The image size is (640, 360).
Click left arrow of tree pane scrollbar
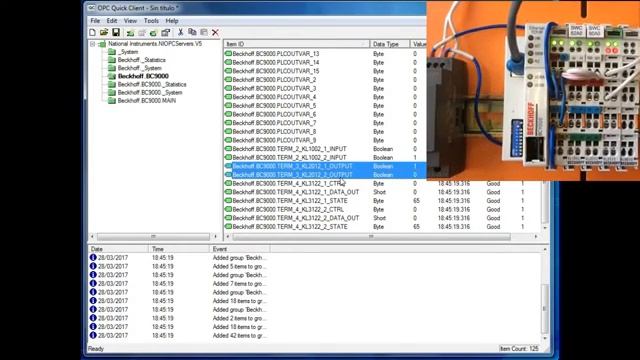(92, 236)
